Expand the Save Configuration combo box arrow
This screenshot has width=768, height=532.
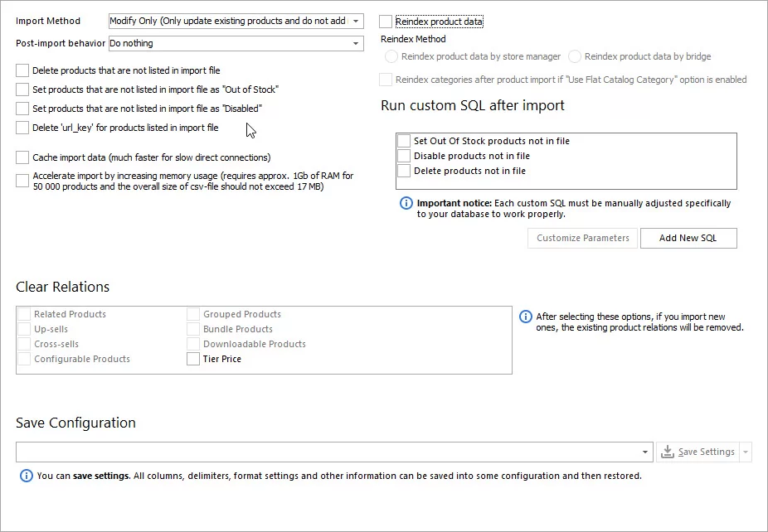645,452
